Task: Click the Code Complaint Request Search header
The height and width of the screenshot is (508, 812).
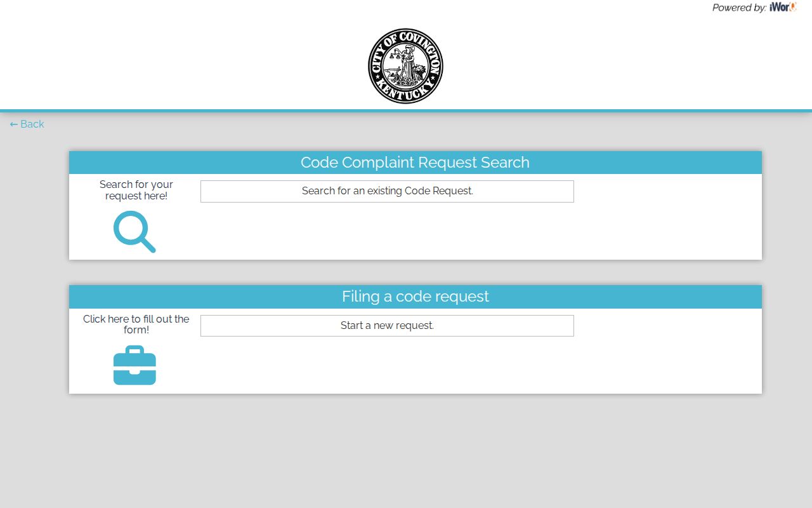Action: pyautogui.click(x=416, y=163)
